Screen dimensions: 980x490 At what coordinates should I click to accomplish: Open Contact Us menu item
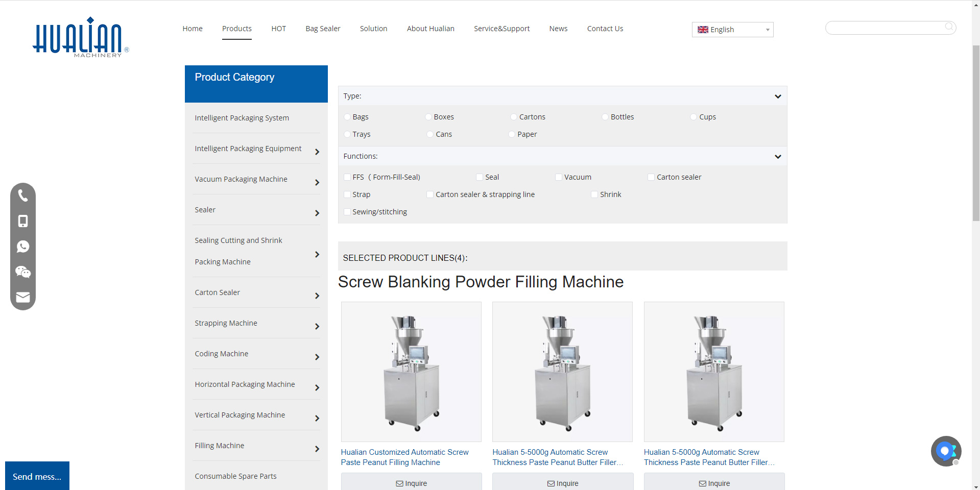pos(605,29)
